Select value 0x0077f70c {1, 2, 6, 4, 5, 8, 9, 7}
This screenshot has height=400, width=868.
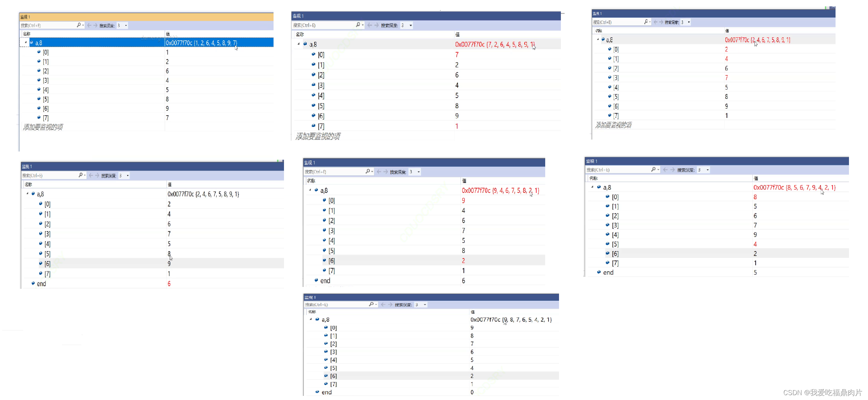point(202,43)
